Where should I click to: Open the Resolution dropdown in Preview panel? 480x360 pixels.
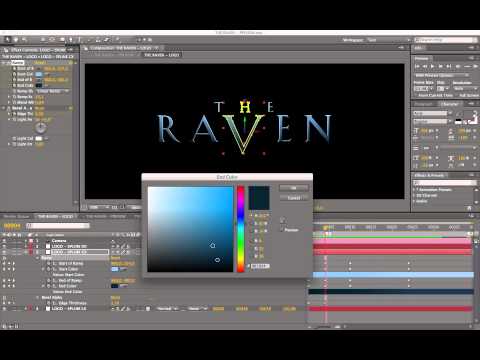pos(466,89)
